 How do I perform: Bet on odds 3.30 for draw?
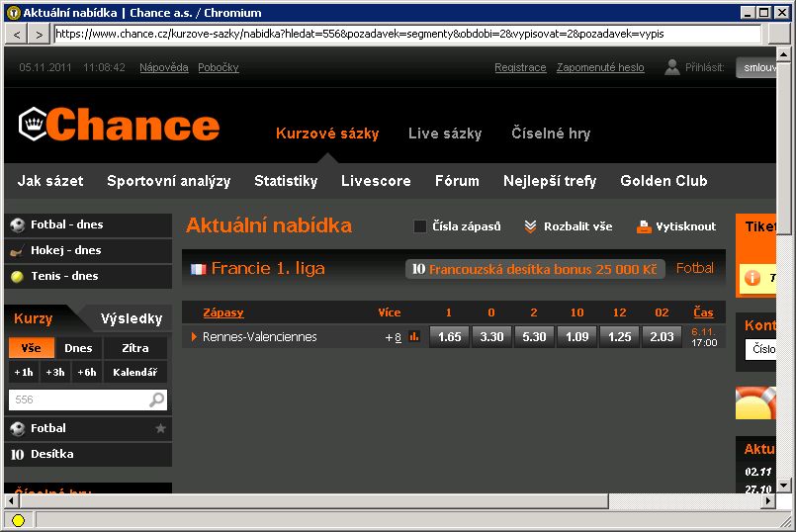(491, 336)
